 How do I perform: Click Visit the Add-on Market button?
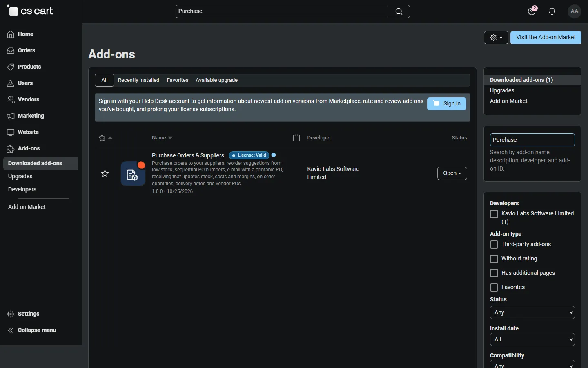click(546, 38)
